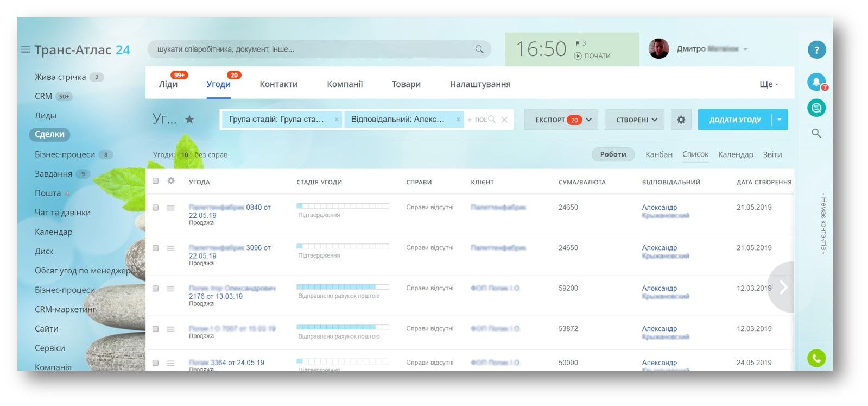The image size is (868, 406).
Task: Click the green phone call icon
Action: (x=816, y=358)
